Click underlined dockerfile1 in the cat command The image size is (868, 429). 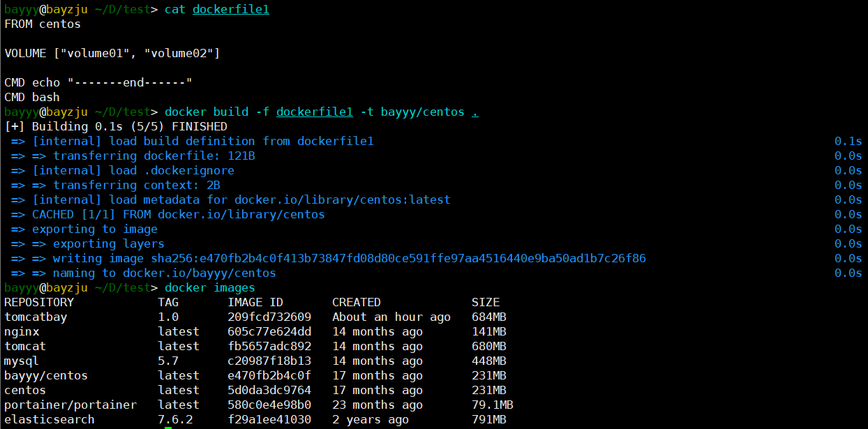tap(230, 9)
